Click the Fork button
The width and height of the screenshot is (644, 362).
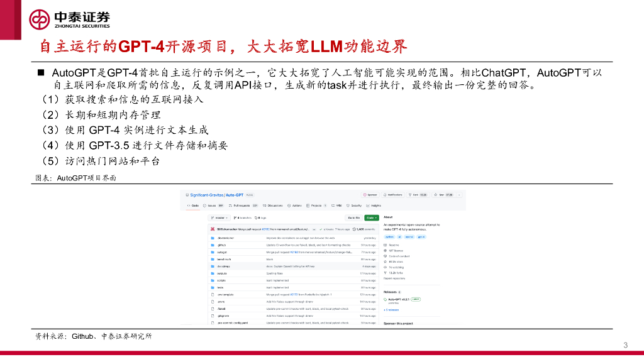[418, 195]
